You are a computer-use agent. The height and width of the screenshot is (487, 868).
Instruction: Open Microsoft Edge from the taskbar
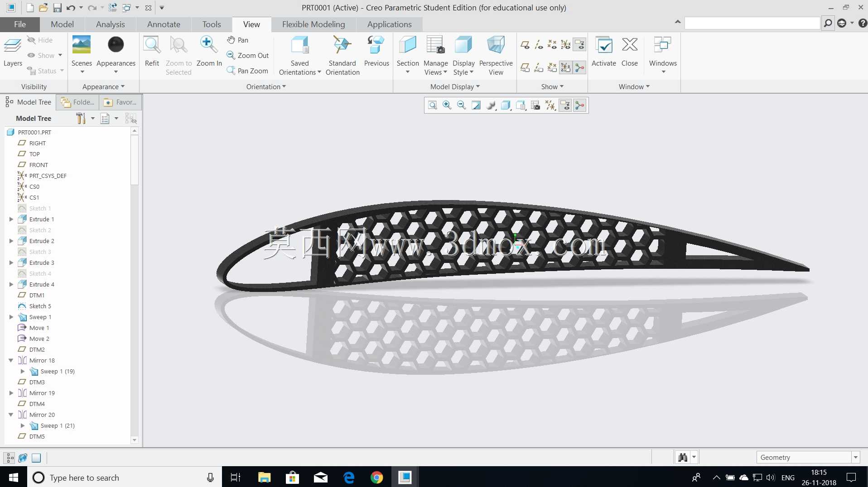point(349,477)
